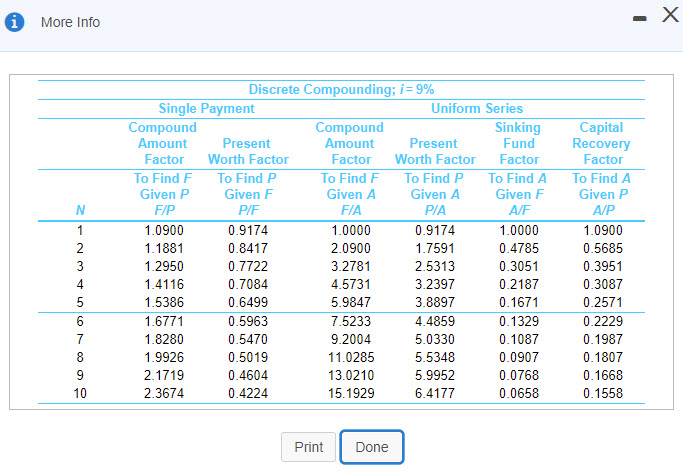The image size is (683, 471).
Task: Click the Print button
Action: click(x=308, y=447)
